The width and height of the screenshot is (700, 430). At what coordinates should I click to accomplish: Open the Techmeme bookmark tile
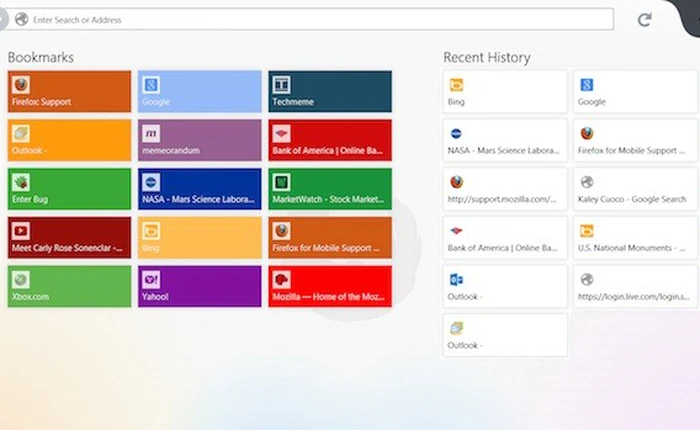point(330,92)
